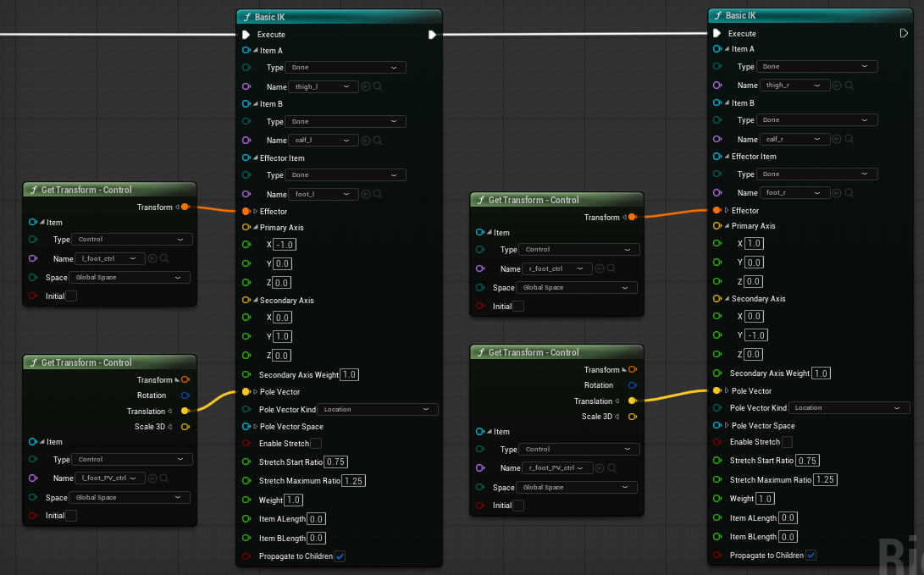Click the Execute output pin on thigh_r Basic IK
Viewport: 924px width, 575px height.
point(904,33)
